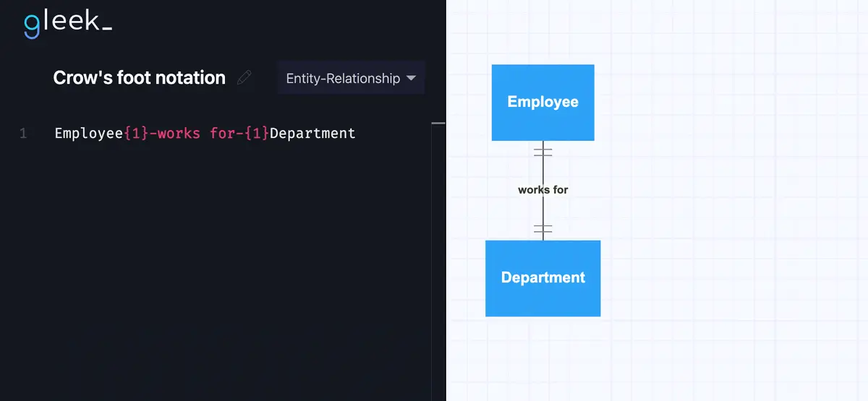868x401 pixels.
Task: Click the gleek_ logo
Action: (x=68, y=22)
